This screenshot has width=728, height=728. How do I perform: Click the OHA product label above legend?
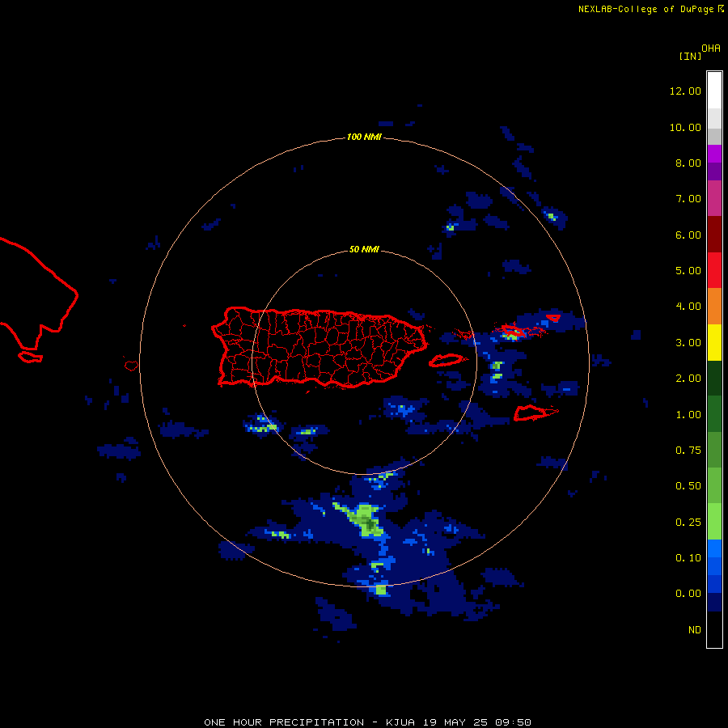click(711, 49)
